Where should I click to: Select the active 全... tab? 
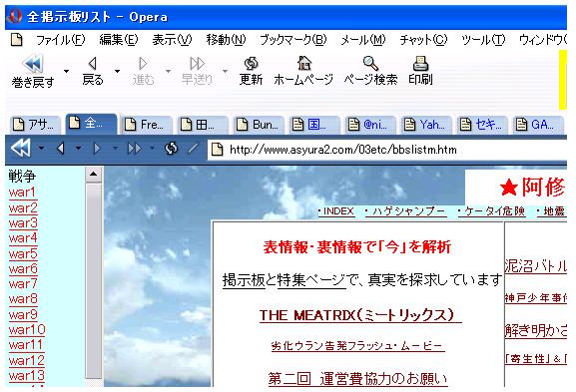coord(91,124)
